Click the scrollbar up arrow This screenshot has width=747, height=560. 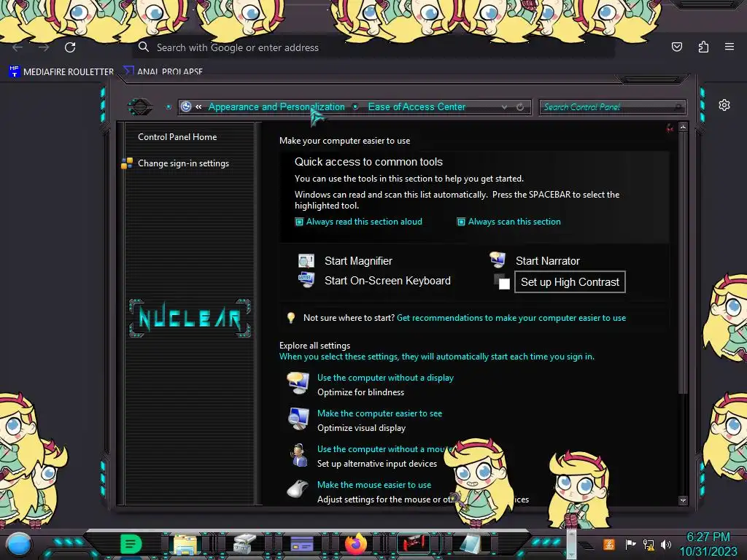pyautogui.click(x=683, y=127)
